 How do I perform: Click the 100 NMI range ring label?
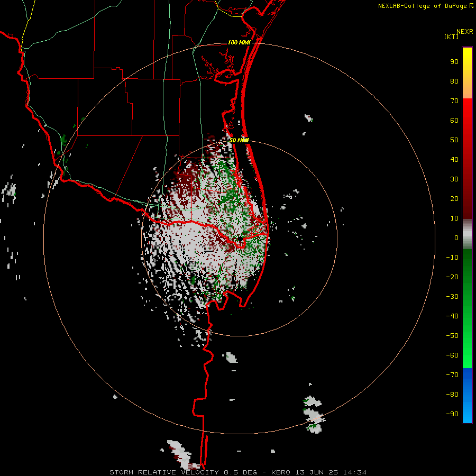coord(239,42)
